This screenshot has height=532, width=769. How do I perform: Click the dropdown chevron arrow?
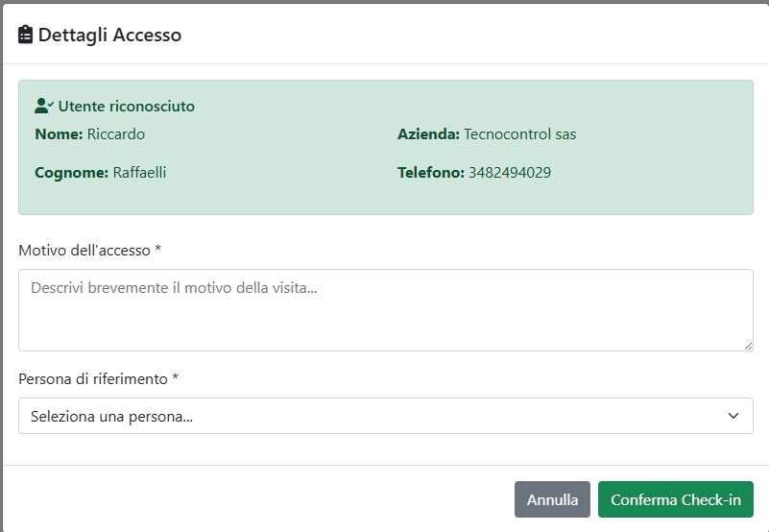tap(733, 416)
